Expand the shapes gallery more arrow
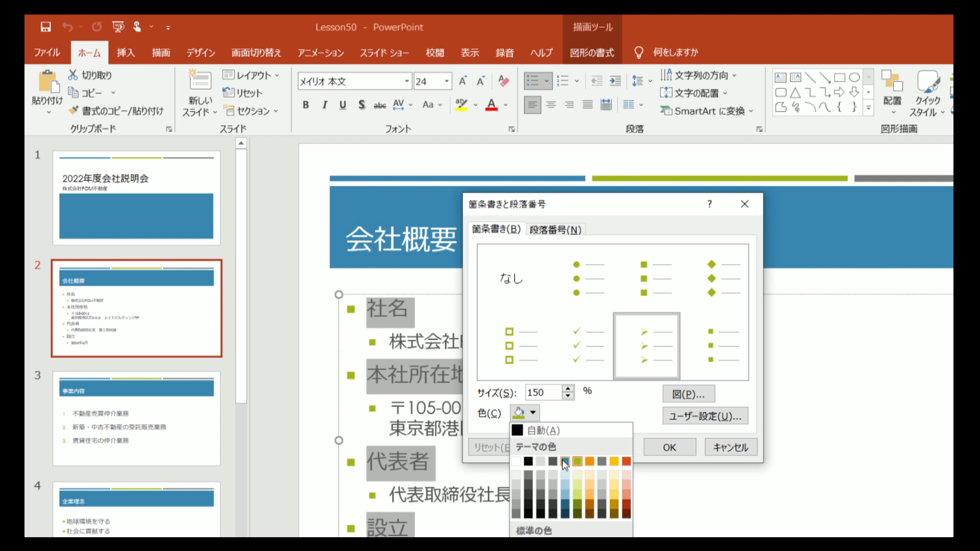Image resolution: width=980 pixels, height=551 pixels. 868,107
